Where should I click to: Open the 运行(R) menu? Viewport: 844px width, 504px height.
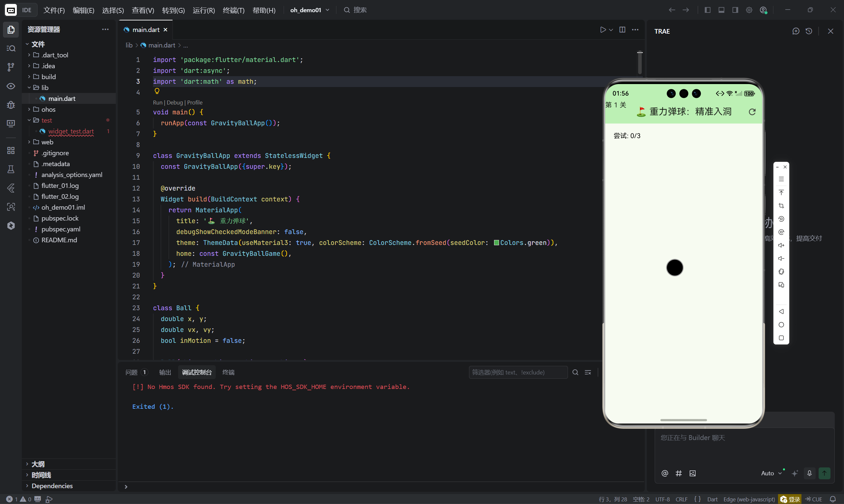pos(203,10)
